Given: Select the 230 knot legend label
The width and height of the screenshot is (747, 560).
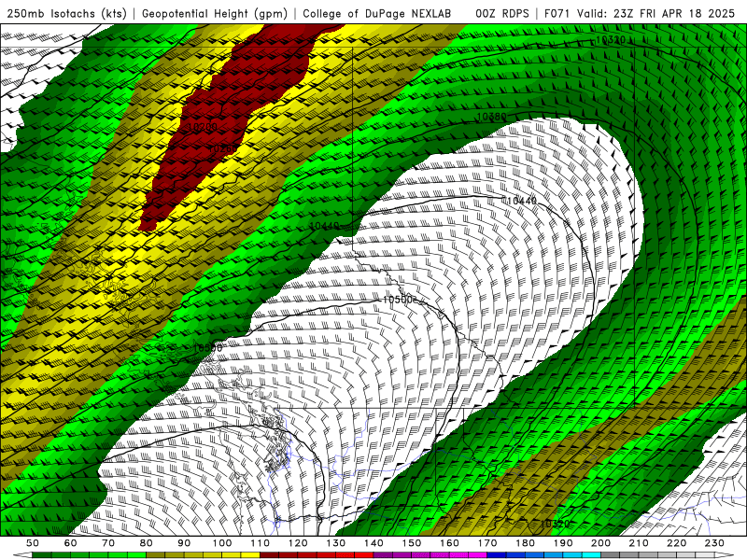Looking at the screenshot, I should point(714,543).
